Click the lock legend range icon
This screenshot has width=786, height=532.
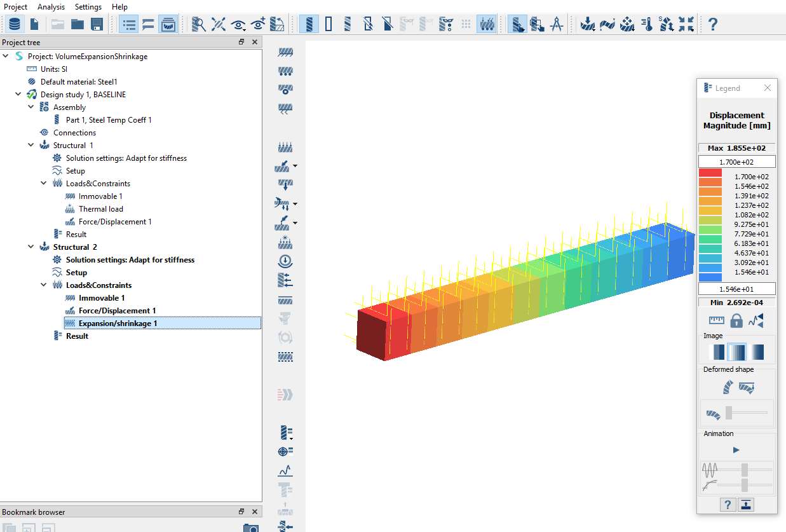click(x=736, y=320)
